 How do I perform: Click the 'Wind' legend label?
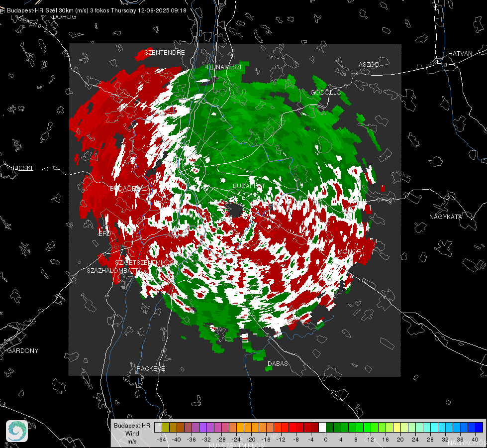(x=132, y=433)
